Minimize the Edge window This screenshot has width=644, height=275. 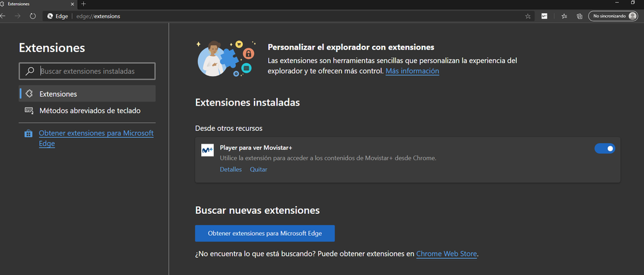(618, 3)
